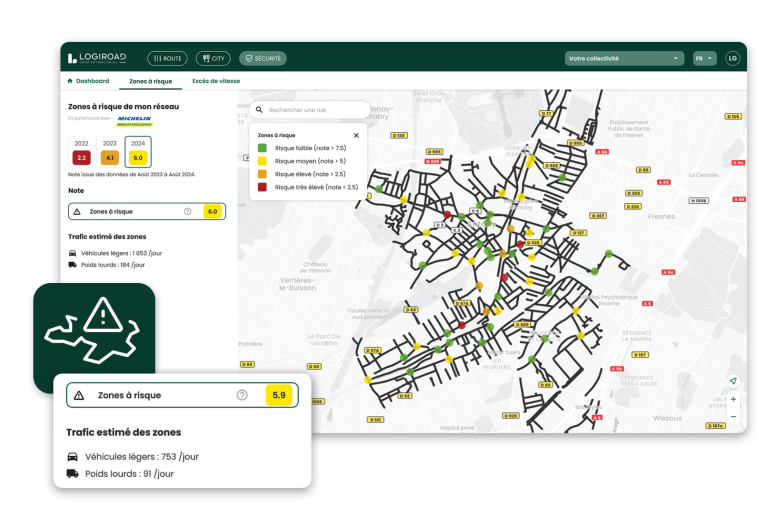This screenshot has width=768, height=527.
Task: Select the SÉCURITÉ module button
Action: tap(263, 58)
